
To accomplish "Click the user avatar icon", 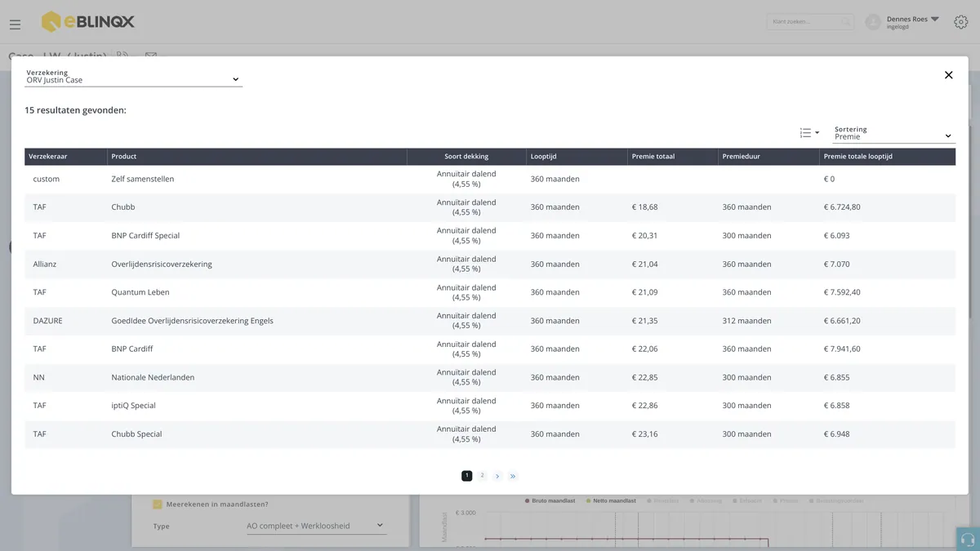I will (873, 22).
